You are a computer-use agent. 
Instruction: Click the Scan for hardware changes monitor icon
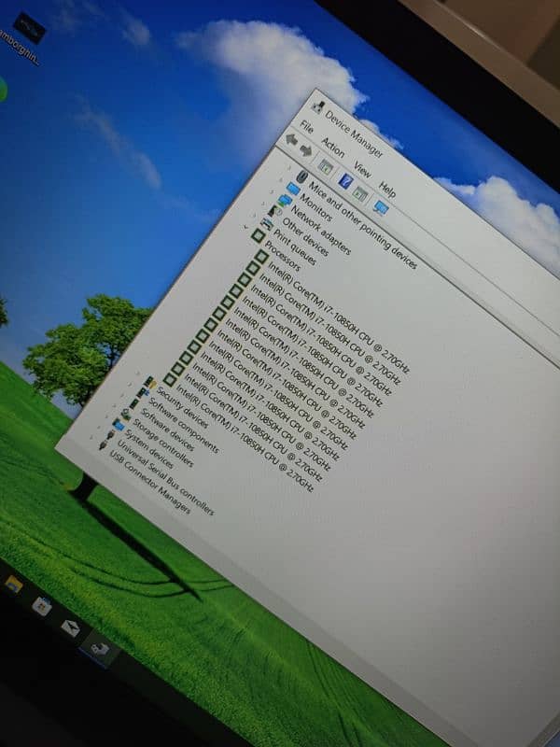pyautogui.click(x=381, y=208)
